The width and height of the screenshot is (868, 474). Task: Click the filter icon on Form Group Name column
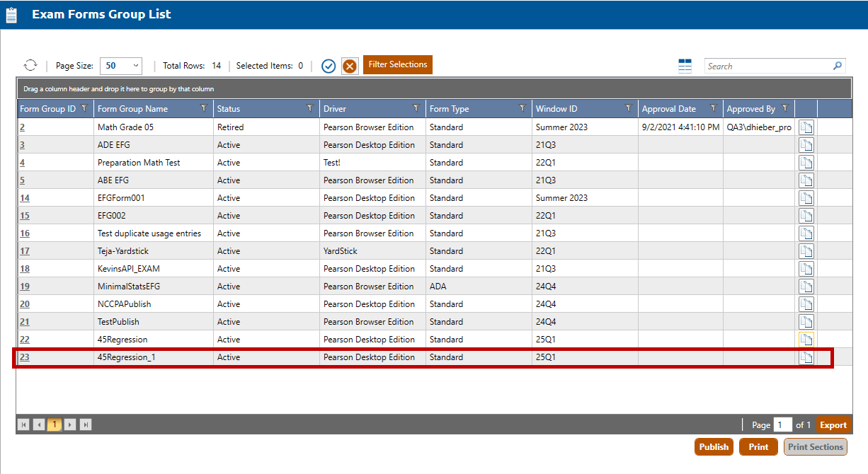(204, 108)
